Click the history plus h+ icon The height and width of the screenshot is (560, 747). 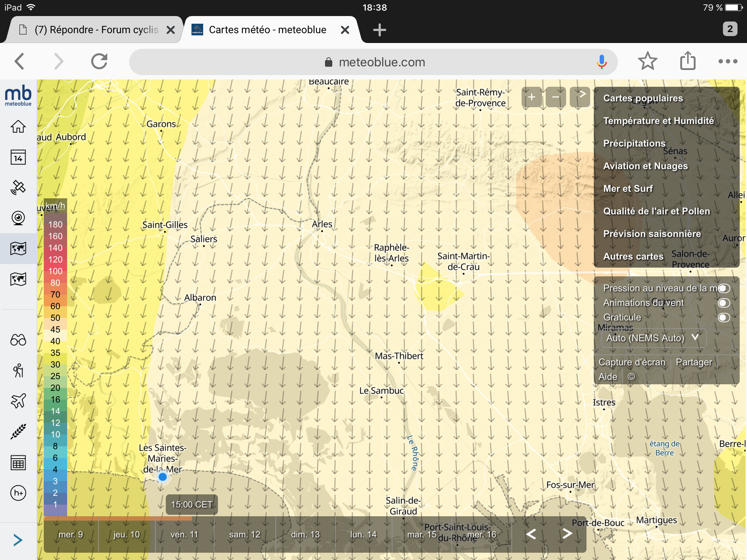click(18, 493)
